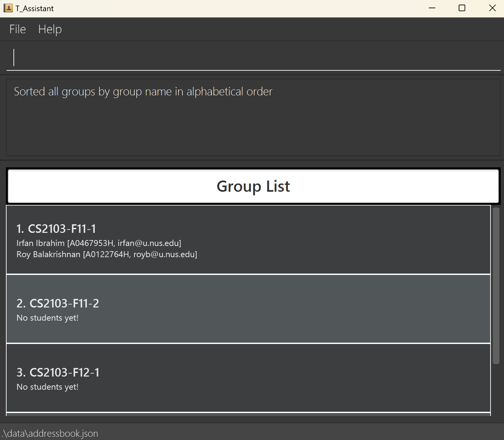The width and height of the screenshot is (504, 440).
Task: Click the Group List header
Action: pyautogui.click(x=253, y=186)
